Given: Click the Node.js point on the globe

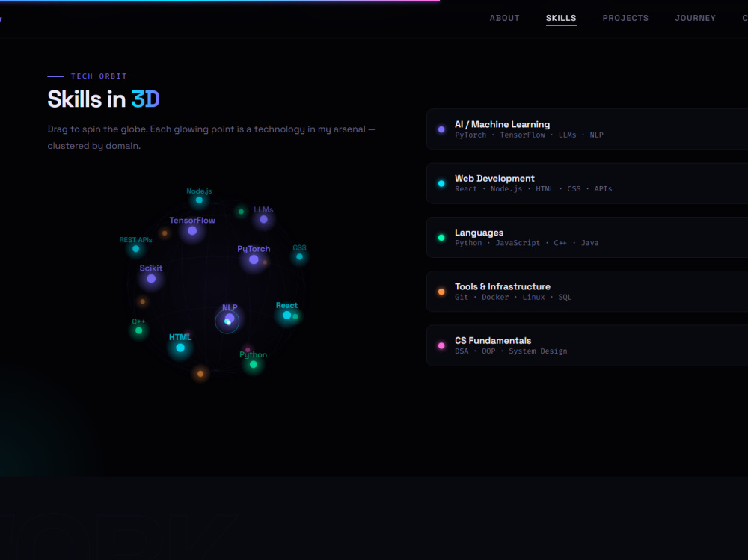Looking at the screenshot, I should click(x=199, y=200).
